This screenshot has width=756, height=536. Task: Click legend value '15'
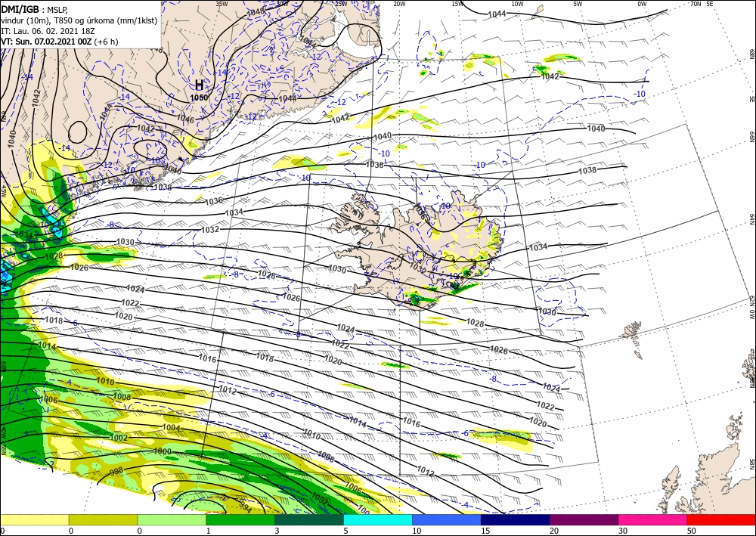[x=485, y=531]
